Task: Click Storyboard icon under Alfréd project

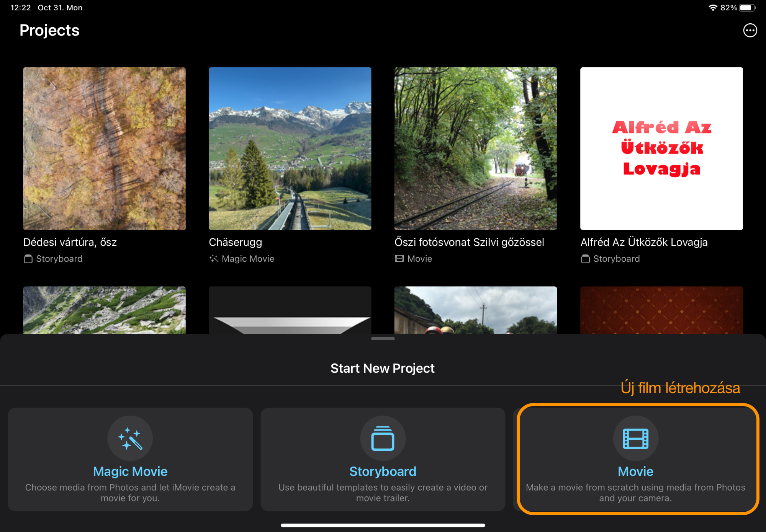Action: [585, 259]
